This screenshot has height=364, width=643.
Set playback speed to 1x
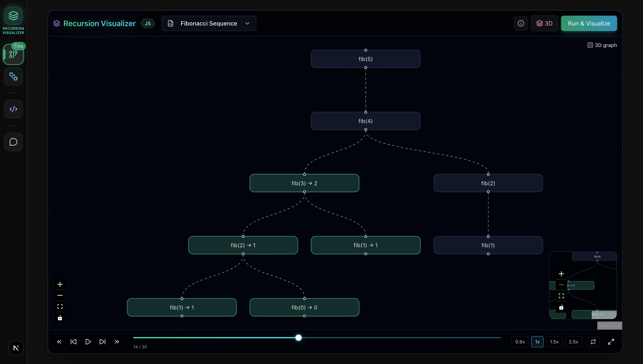537,342
